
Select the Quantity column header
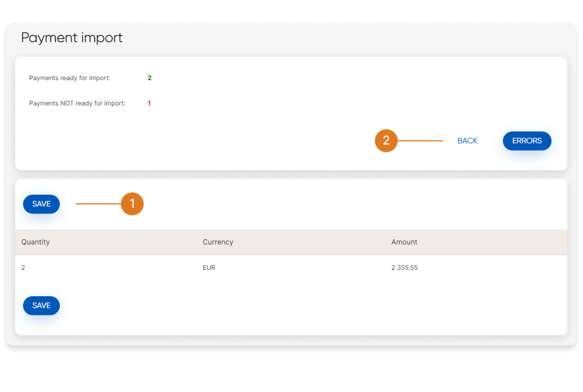click(x=35, y=242)
